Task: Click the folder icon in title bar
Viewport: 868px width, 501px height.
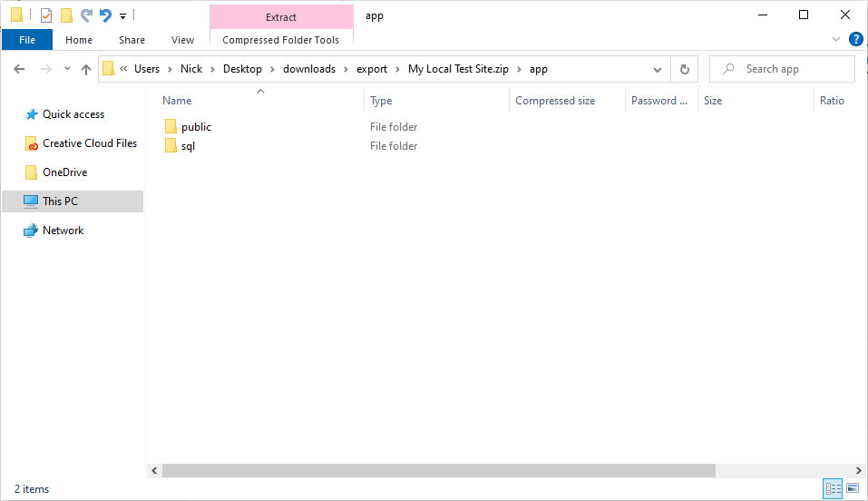Action: [x=17, y=15]
